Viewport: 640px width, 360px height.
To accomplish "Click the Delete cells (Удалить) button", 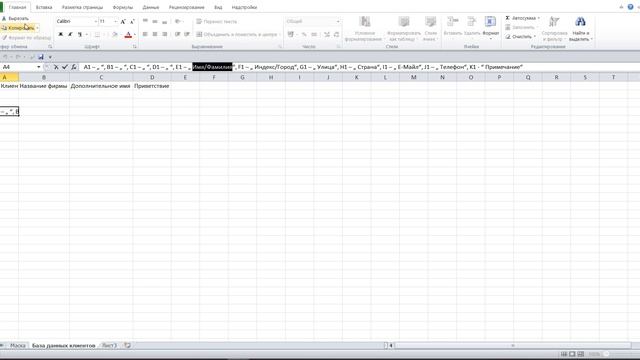I will (x=471, y=27).
